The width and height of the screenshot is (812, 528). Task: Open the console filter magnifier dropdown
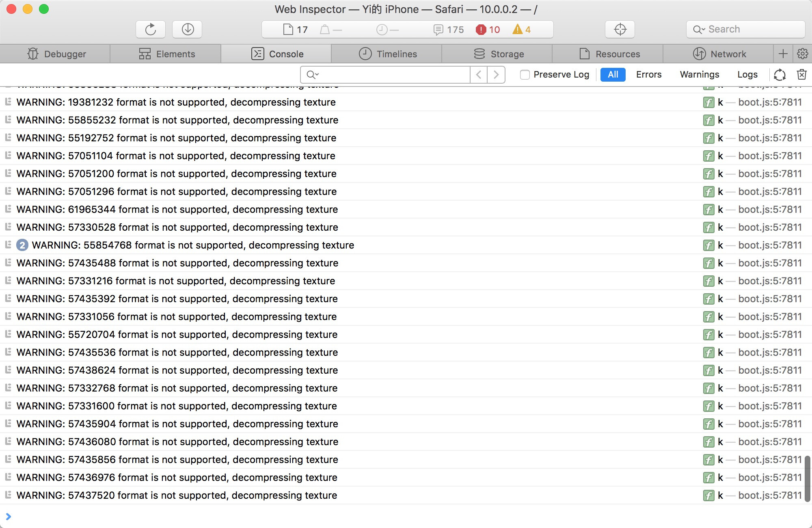coord(313,75)
